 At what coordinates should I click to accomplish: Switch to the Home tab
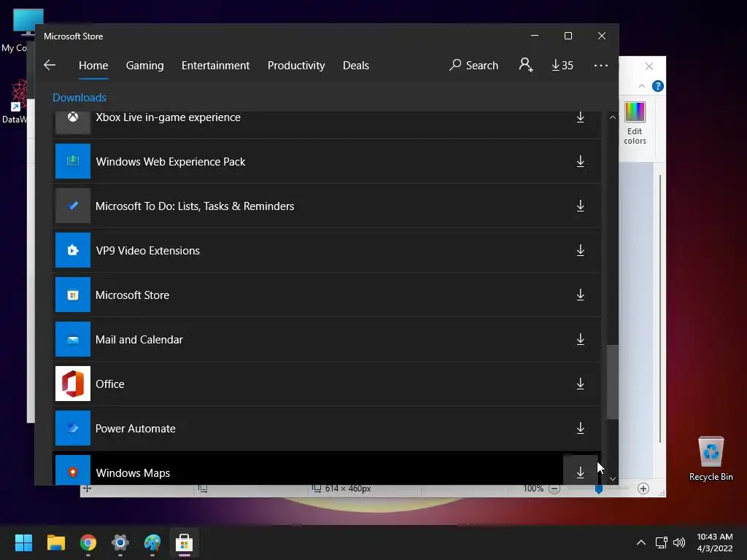93,65
